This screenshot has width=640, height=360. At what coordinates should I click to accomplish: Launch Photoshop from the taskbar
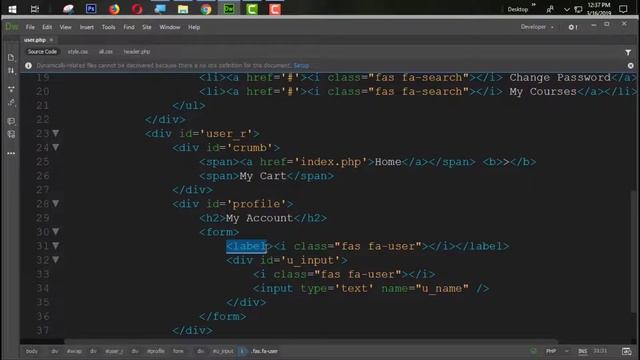91,9
